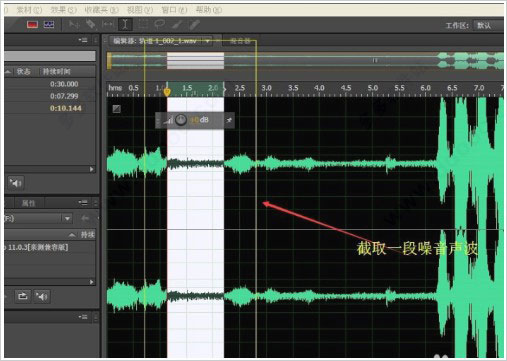Select the Marquee selection tool
The image size is (507, 361).
[x=143, y=24]
